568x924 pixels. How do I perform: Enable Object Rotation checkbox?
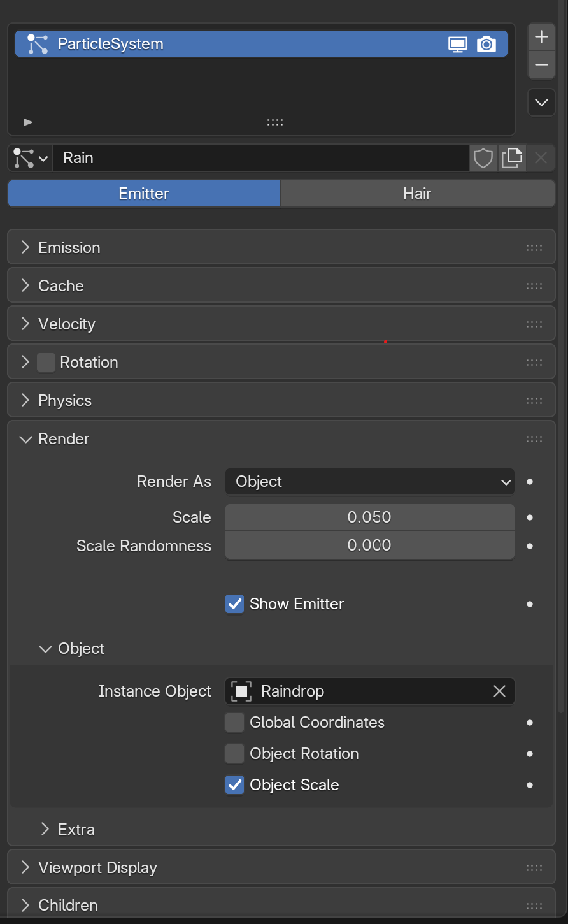[235, 754]
